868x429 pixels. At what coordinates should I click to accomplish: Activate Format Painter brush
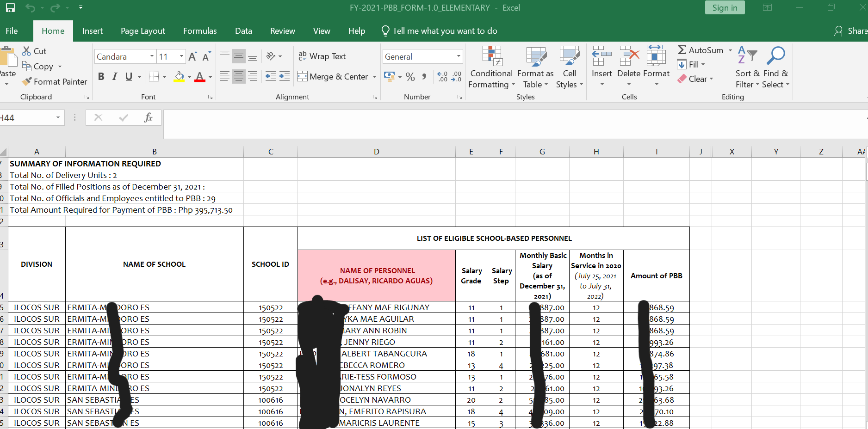pos(54,82)
